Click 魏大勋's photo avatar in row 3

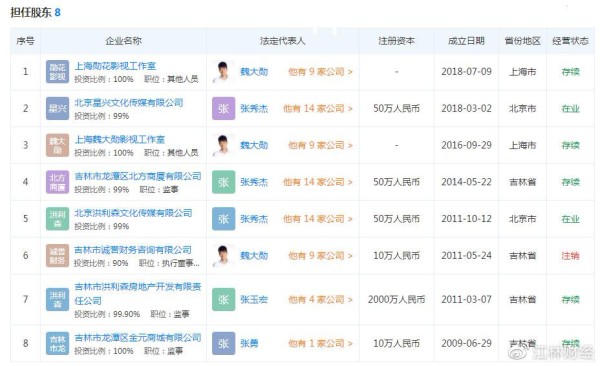click(223, 145)
